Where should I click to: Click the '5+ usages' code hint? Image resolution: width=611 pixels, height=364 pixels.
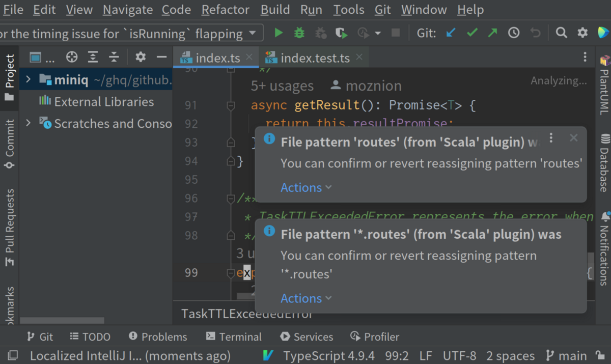[x=282, y=86]
